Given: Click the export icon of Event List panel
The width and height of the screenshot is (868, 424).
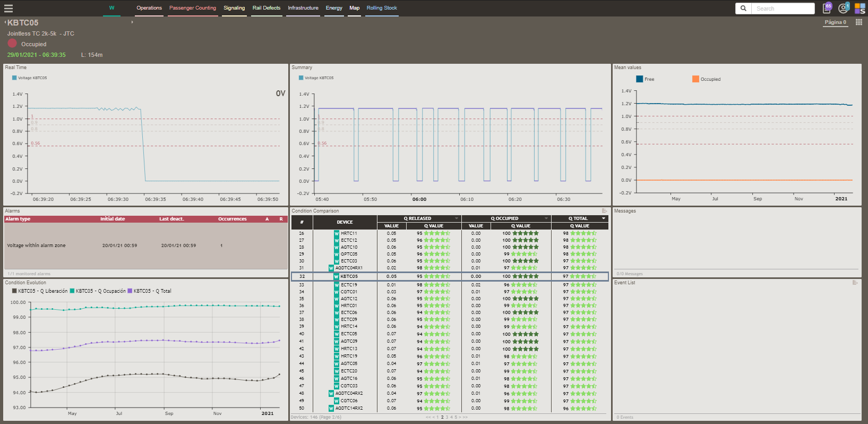Looking at the screenshot, I should pyautogui.click(x=855, y=283).
